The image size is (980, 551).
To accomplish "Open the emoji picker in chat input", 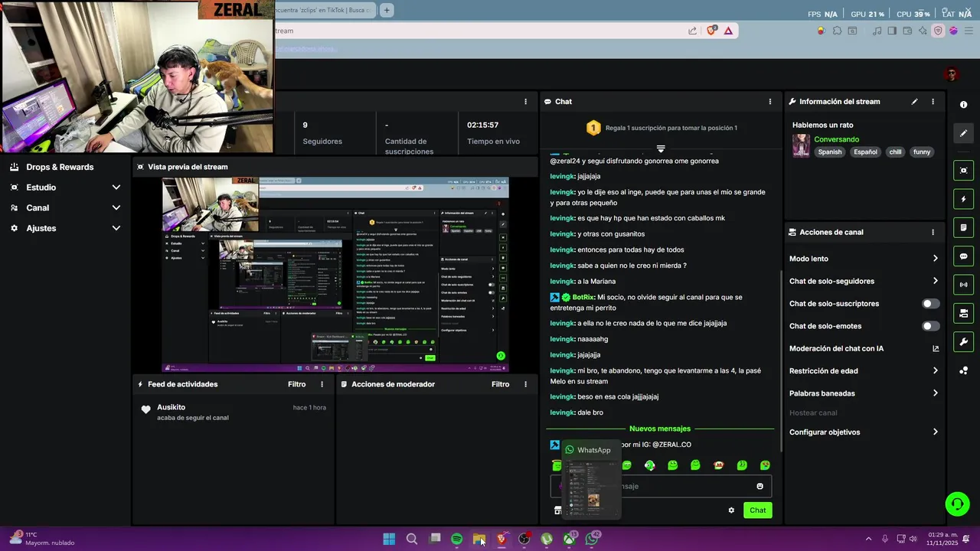I will pyautogui.click(x=759, y=486).
